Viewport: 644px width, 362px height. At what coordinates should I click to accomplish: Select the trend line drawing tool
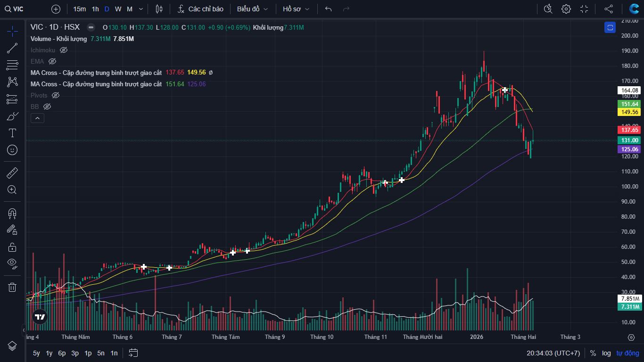click(12, 48)
